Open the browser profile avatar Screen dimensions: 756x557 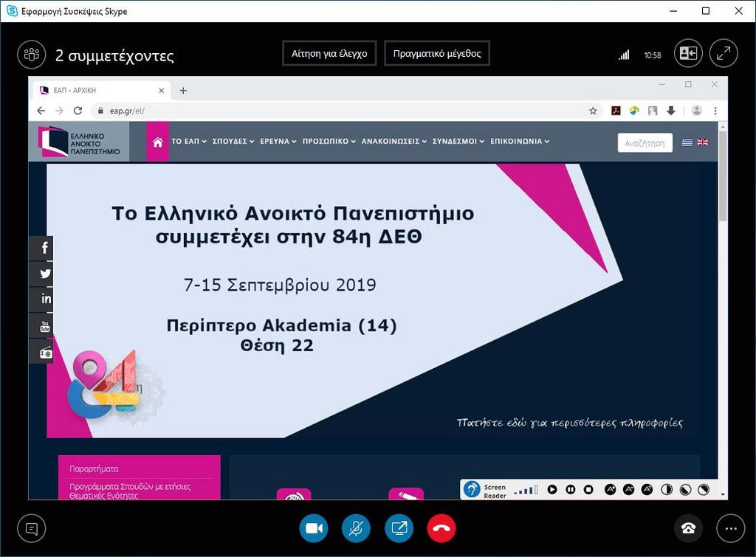697,111
